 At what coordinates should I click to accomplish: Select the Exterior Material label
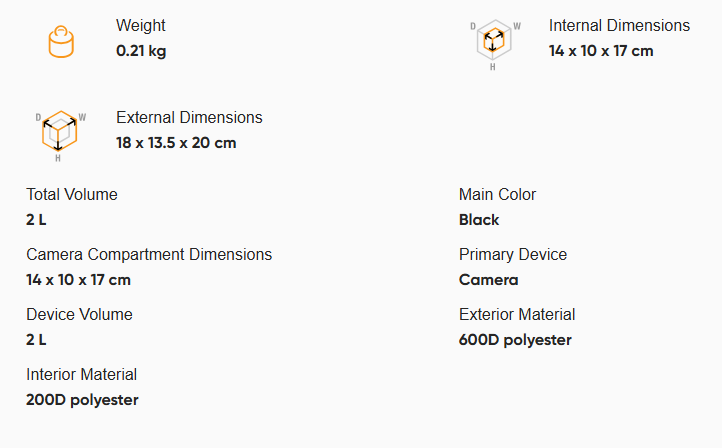tap(517, 314)
